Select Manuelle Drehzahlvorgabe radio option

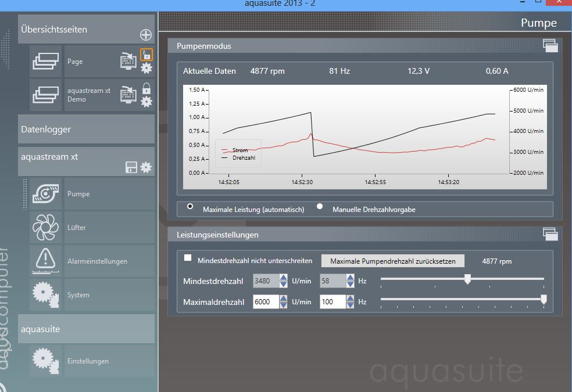320,206
